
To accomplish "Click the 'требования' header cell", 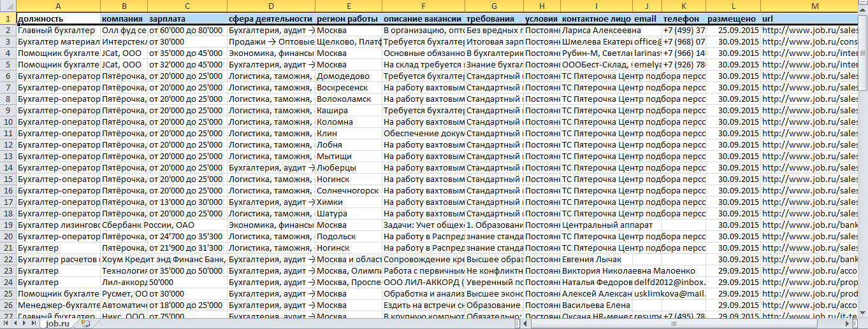I will pos(495,18).
